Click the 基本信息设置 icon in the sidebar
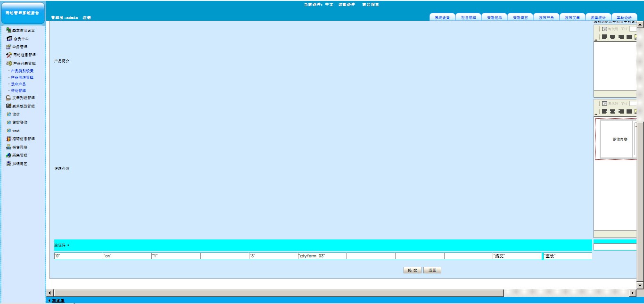The height and width of the screenshot is (304, 644). [8, 30]
